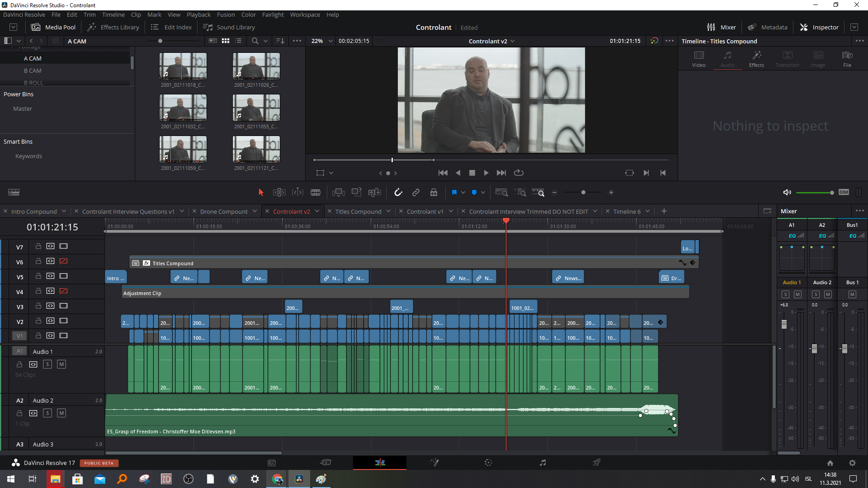Enable video track V4
Image resolution: width=868 pixels, height=488 pixels.
click(64, 291)
